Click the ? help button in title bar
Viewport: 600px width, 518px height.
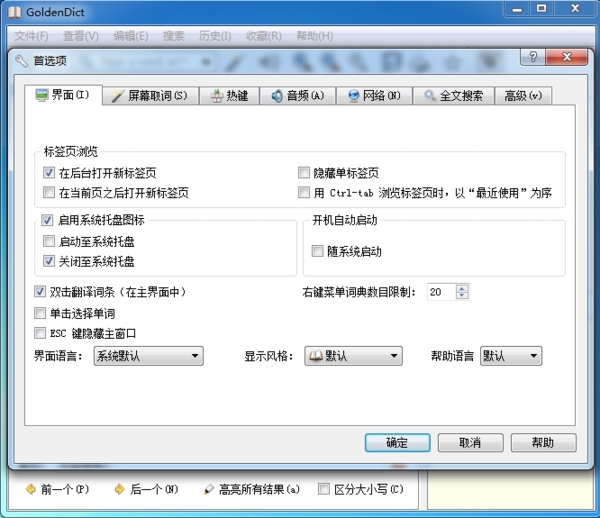(533, 57)
